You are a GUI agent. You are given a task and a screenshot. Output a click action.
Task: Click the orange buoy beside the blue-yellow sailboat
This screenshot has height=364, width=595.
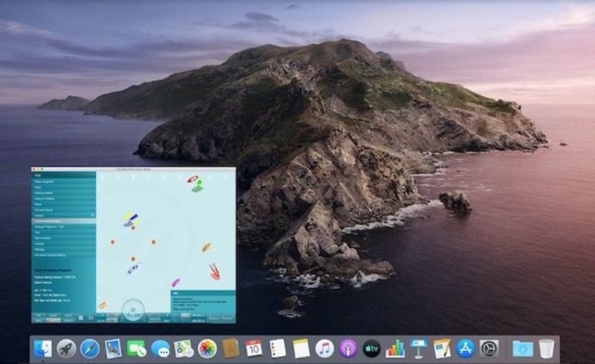(133, 228)
